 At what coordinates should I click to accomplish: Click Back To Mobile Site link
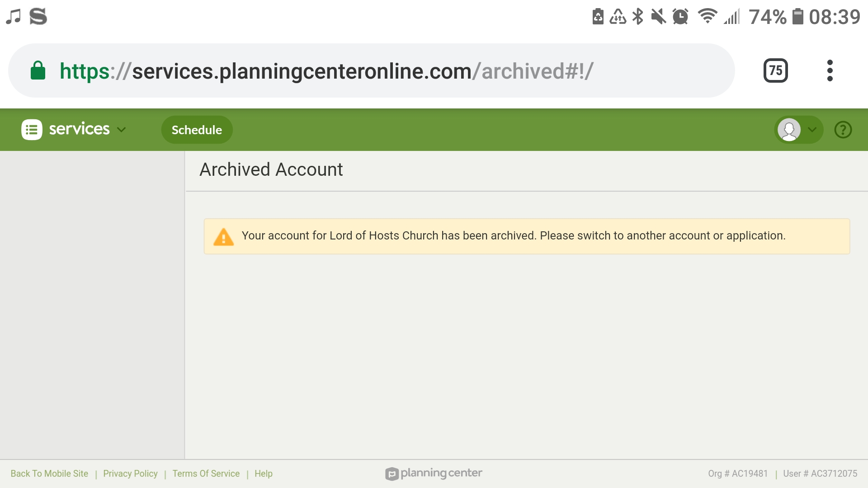[49, 474]
